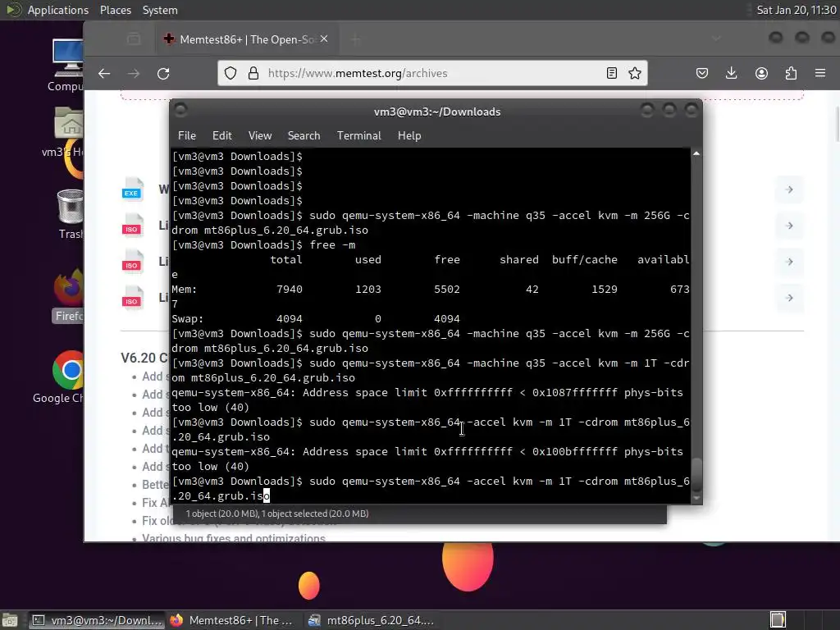
Task: Open the Firefox tab list dropdown
Action: pos(716,39)
